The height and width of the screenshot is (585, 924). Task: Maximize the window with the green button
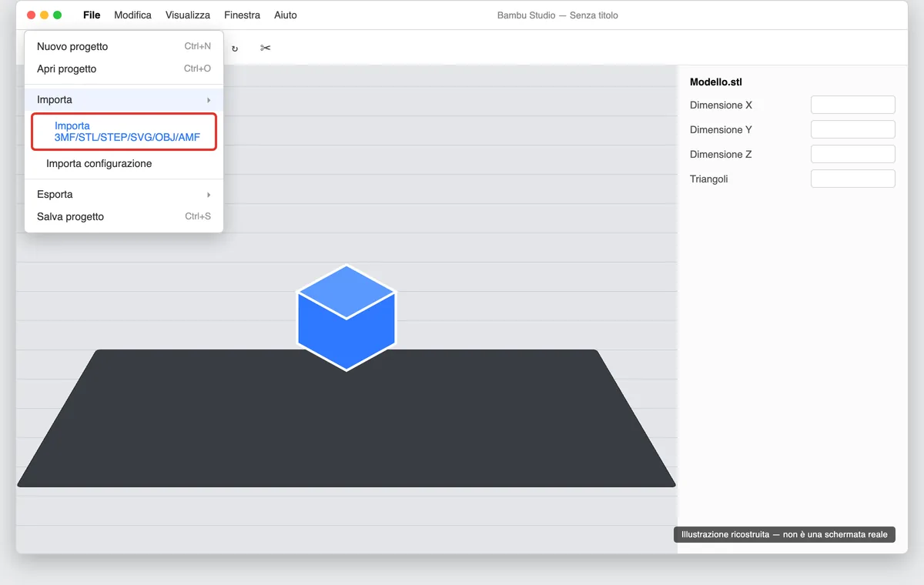57,15
